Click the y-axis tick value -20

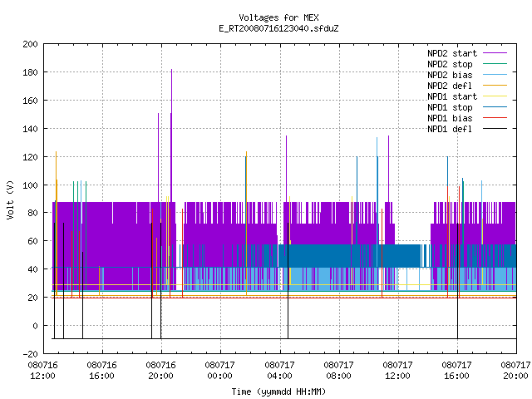coord(30,354)
